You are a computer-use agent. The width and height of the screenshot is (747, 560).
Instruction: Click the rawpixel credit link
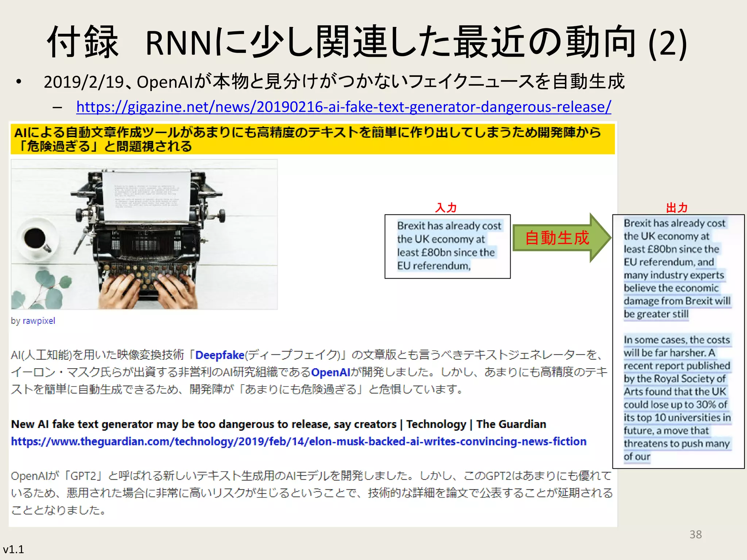39,321
